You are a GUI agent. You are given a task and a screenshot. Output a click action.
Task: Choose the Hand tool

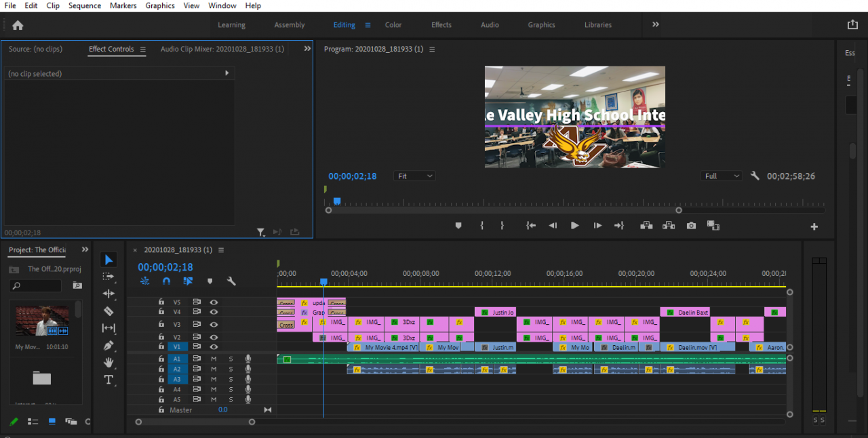(x=108, y=363)
